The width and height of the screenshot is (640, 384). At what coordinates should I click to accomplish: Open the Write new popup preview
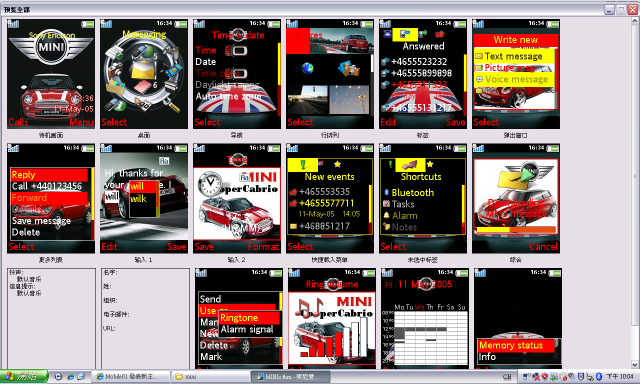click(516, 74)
